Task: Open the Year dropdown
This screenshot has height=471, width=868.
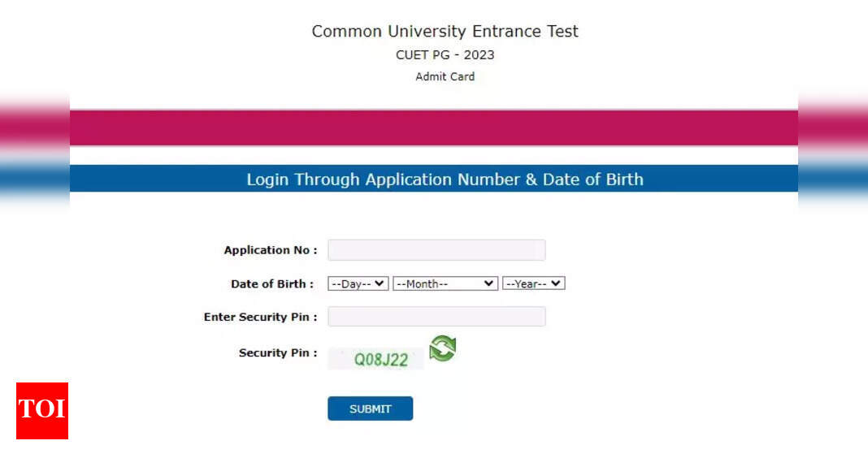Action: 534,283
